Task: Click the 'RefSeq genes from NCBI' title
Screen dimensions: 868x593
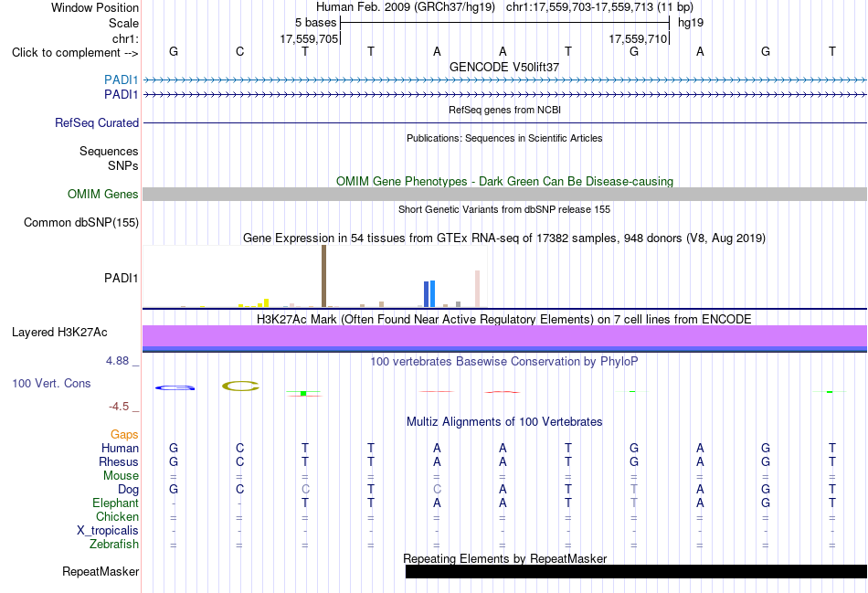Action: click(x=504, y=110)
